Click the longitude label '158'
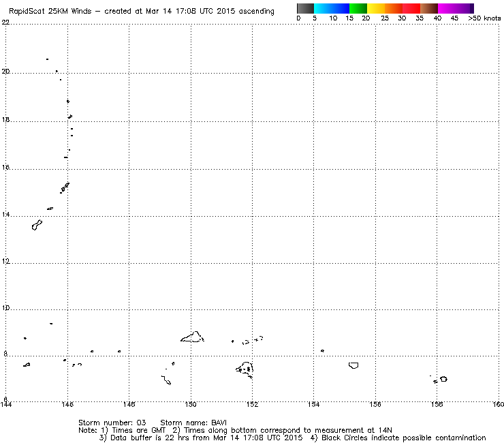 click(x=437, y=404)
